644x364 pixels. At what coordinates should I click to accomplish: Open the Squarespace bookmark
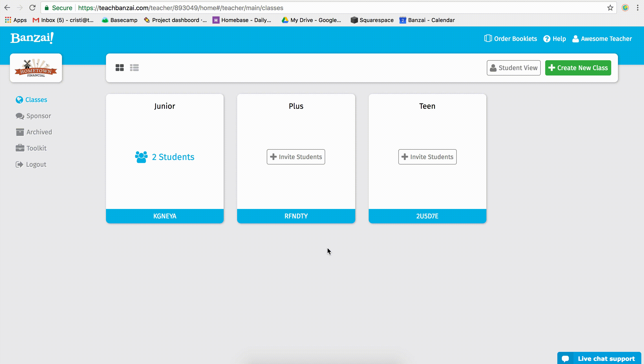click(372, 20)
